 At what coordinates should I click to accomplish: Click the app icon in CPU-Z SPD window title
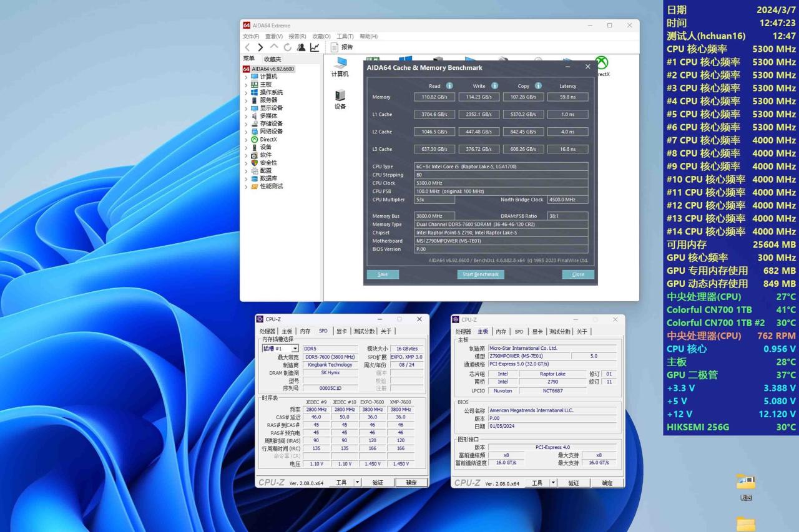click(x=260, y=319)
